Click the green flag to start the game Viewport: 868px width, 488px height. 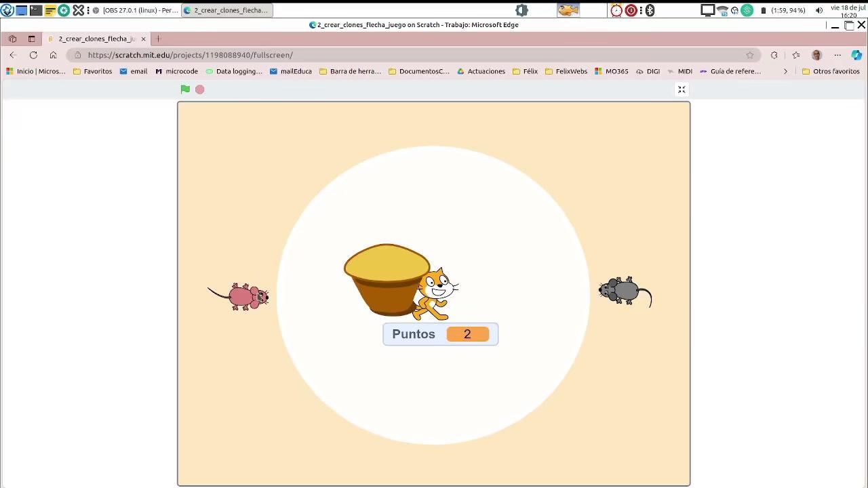(185, 89)
